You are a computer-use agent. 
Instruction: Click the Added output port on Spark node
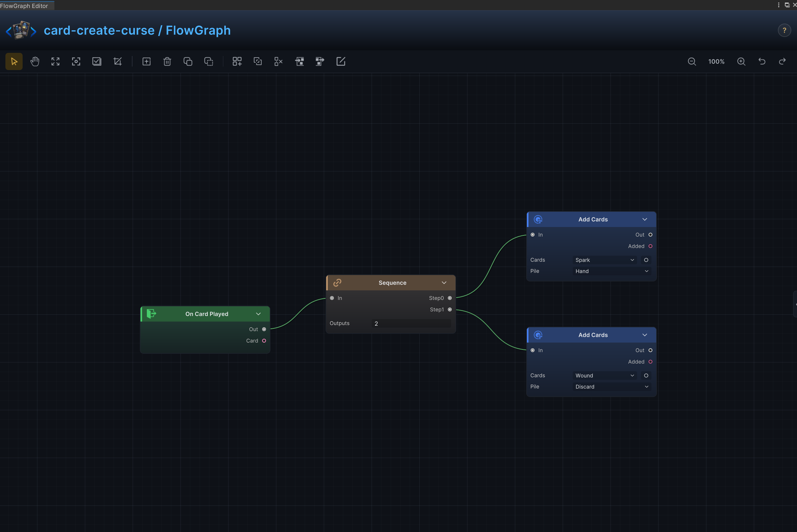pyautogui.click(x=650, y=246)
